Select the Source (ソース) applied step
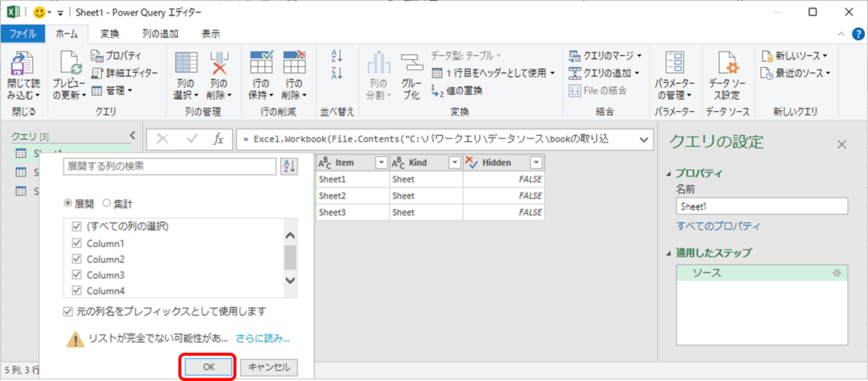Viewport: 868px width, 381px height. click(762, 273)
